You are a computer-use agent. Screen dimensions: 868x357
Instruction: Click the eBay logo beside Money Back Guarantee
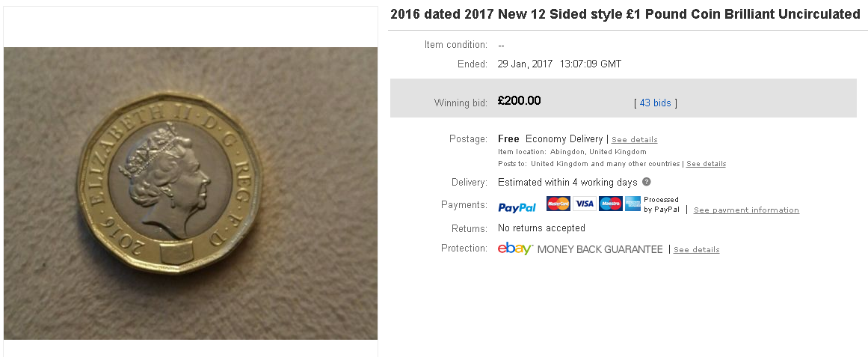[x=515, y=249]
